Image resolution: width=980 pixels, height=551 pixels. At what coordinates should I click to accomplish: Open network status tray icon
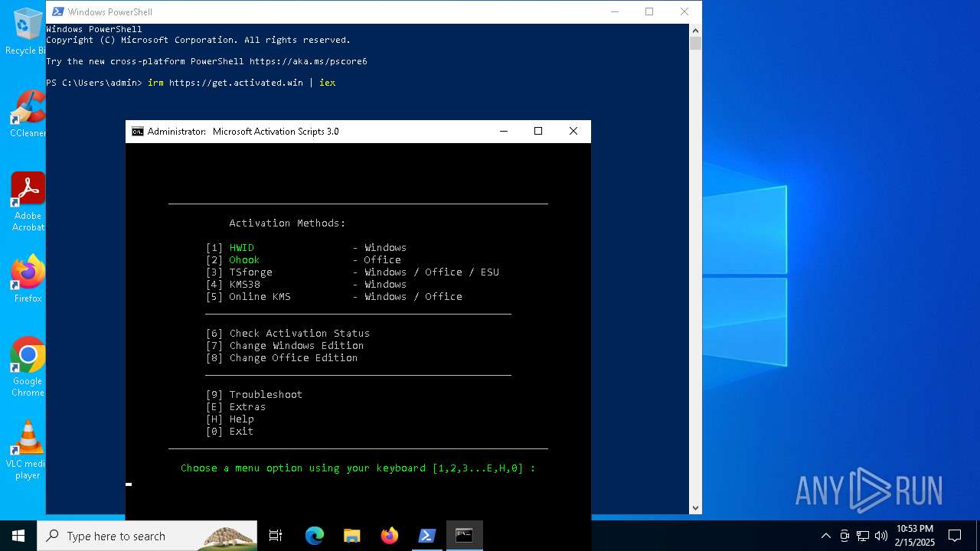pyautogui.click(x=863, y=536)
